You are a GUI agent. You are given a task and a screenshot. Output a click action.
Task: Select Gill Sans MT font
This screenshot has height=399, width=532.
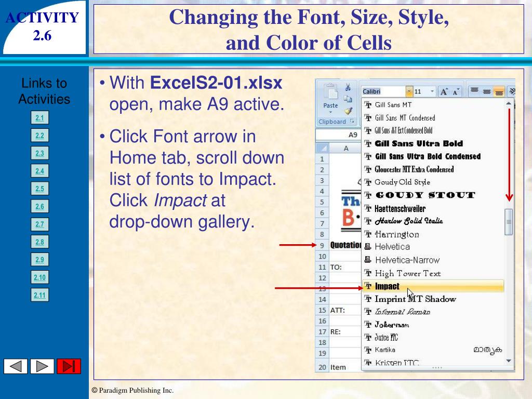[x=433, y=105]
